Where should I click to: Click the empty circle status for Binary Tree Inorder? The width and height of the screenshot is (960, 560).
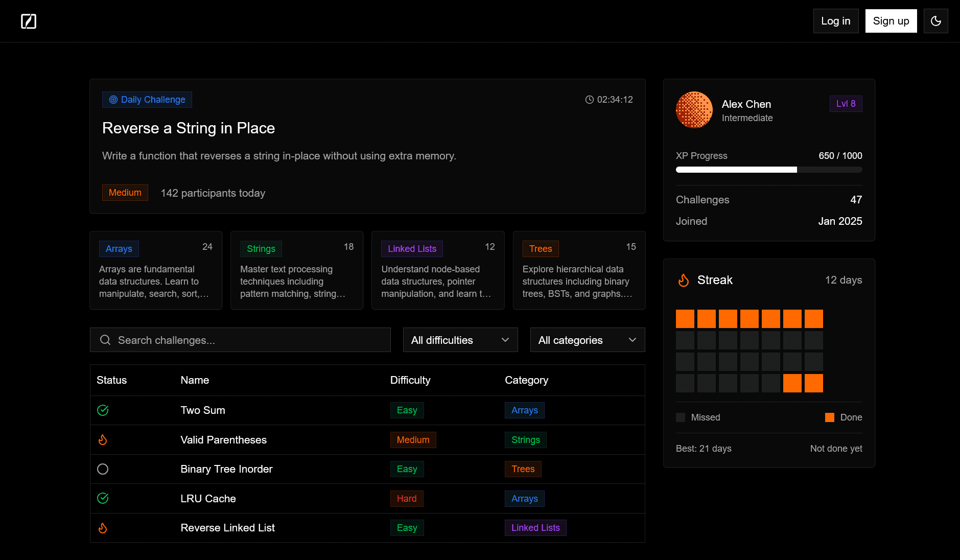tap(103, 469)
